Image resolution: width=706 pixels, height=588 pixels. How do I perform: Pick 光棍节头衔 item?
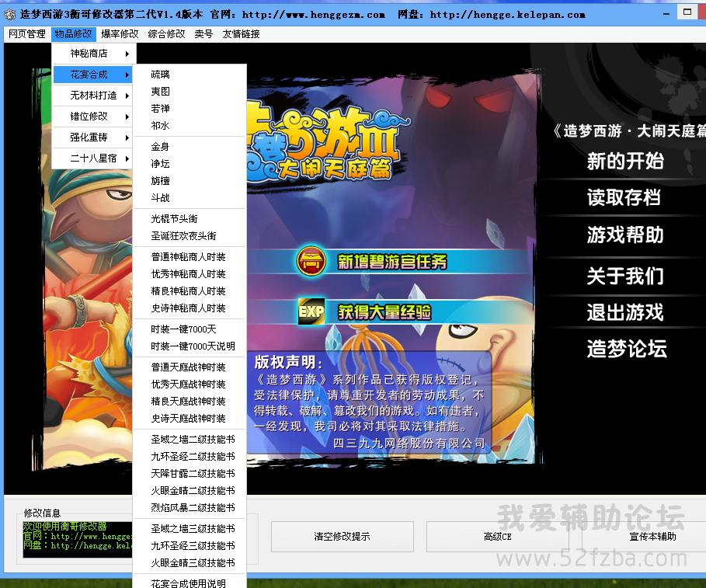pyautogui.click(x=190, y=219)
